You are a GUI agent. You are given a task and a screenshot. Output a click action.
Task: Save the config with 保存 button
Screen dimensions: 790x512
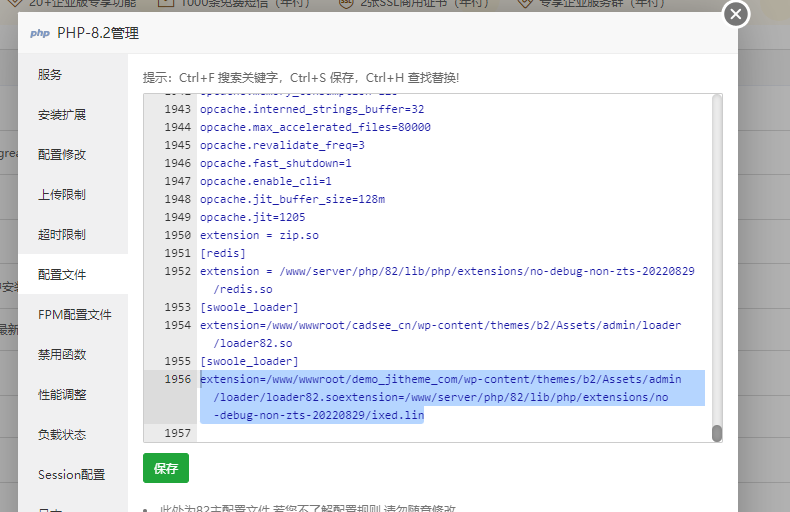click(x=166, y=468)
